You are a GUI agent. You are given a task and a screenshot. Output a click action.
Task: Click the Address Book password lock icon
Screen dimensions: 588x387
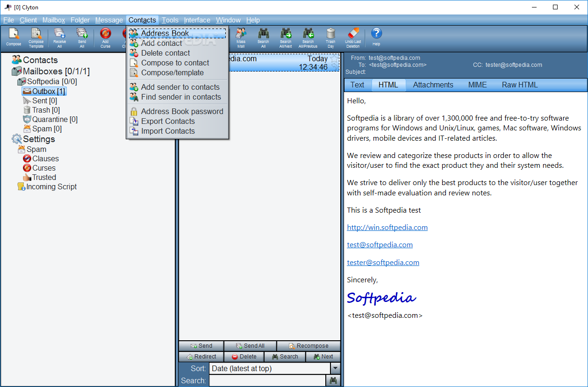(x=134, y=111)
